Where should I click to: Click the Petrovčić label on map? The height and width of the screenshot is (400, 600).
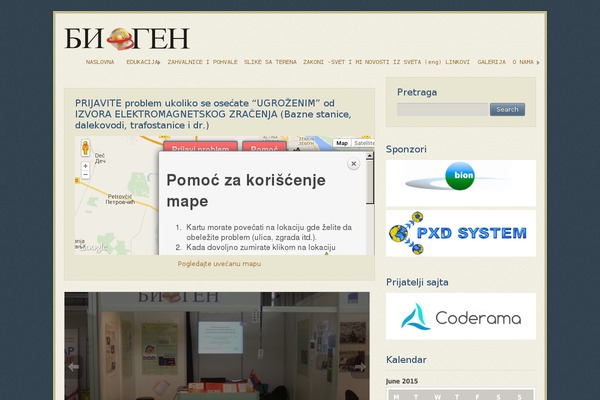click(120, 199)
